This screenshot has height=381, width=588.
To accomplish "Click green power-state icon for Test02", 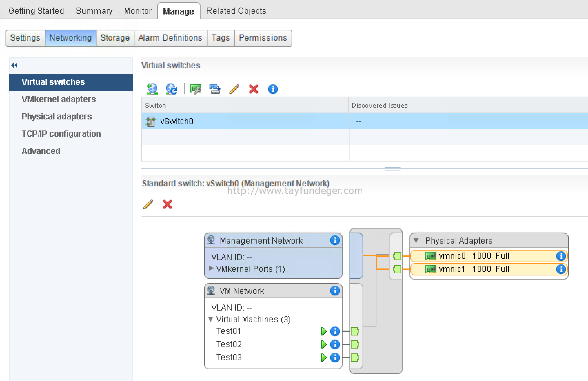I will [324, 344].
